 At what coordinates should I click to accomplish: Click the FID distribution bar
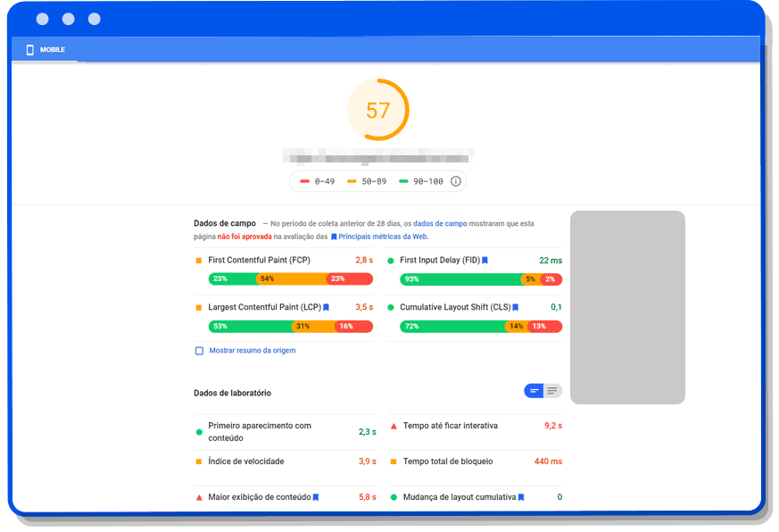click(x=481, y=279)
